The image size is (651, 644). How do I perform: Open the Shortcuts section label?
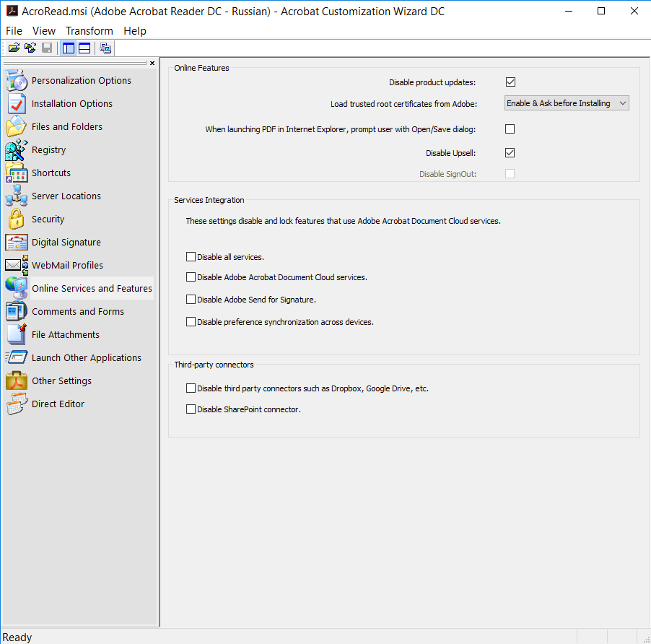[x=51, y=173]
